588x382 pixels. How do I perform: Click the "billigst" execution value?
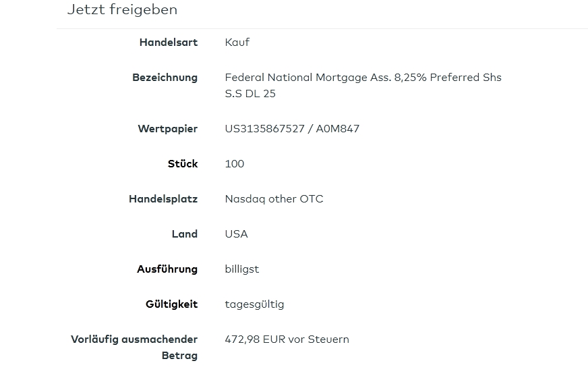pyautogui.click(x=242, y=269)
